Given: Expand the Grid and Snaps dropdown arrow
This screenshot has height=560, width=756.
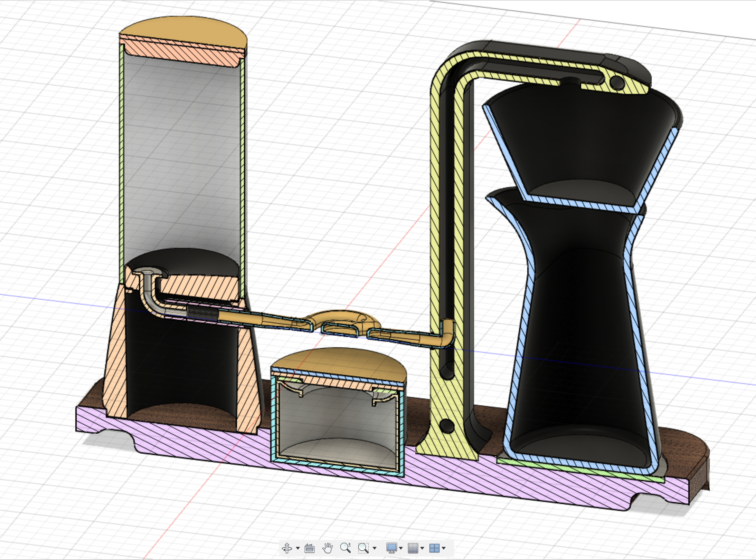Looking at the screenshot, I should point(422,548).
